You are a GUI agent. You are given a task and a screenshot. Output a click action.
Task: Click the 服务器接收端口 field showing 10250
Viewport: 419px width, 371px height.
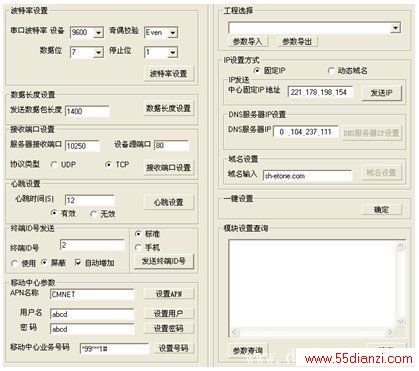82,146
